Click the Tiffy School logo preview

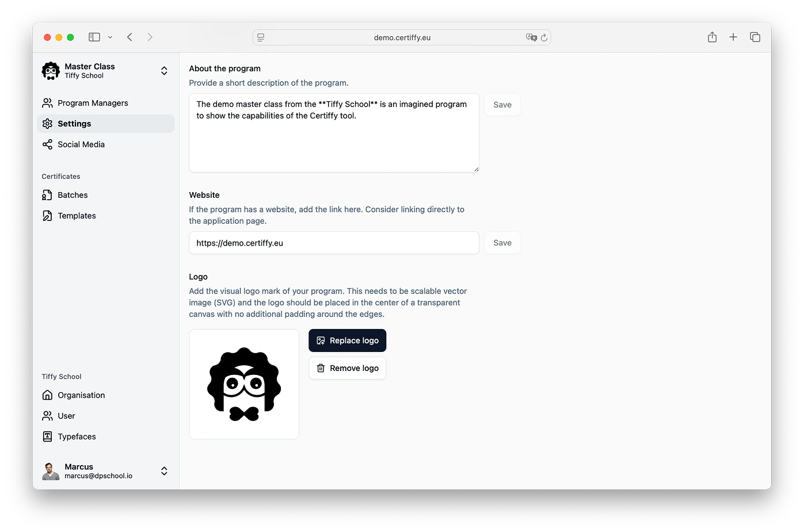pos(243,384)
